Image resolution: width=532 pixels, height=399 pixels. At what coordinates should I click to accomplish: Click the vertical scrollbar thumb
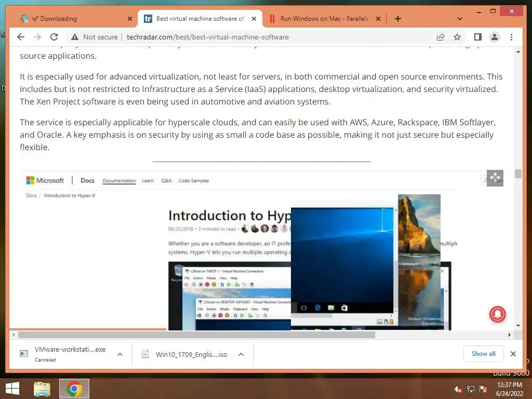point(518,174)
